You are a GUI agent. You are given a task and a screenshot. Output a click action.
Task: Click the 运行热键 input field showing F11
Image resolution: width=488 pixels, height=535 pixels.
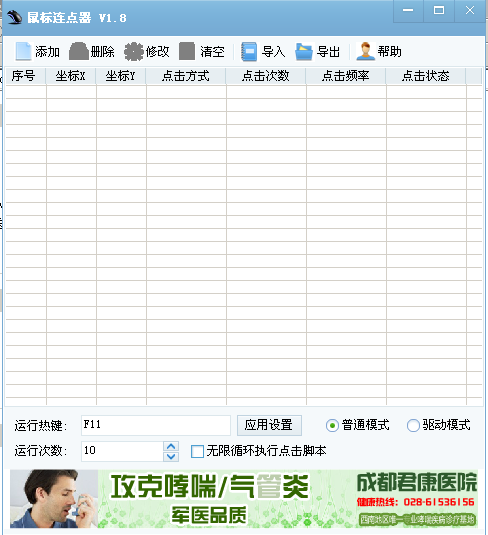(156, 425)
